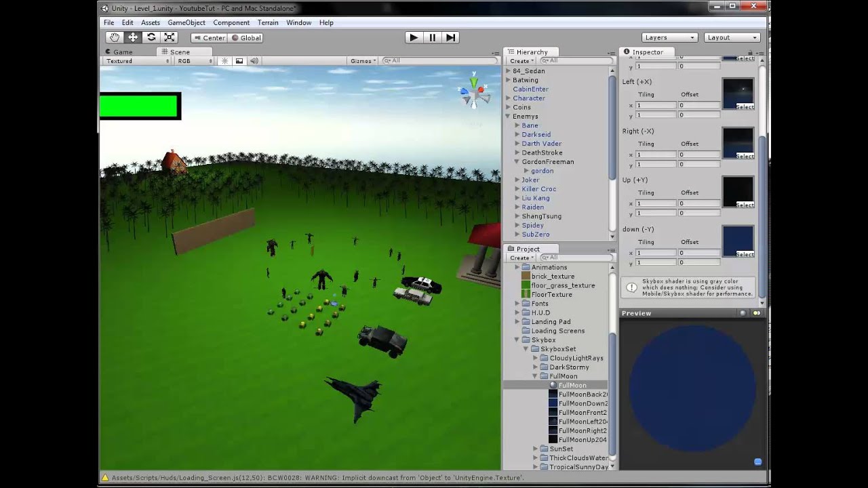The image size is (868, 488).
Task: Click floor_grass_texture thumbnail icon
Action: 526,285
